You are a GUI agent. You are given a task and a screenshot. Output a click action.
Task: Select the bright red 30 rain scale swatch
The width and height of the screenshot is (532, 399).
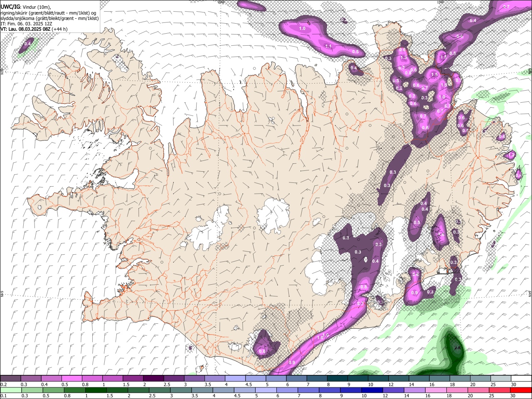[521, 390]
